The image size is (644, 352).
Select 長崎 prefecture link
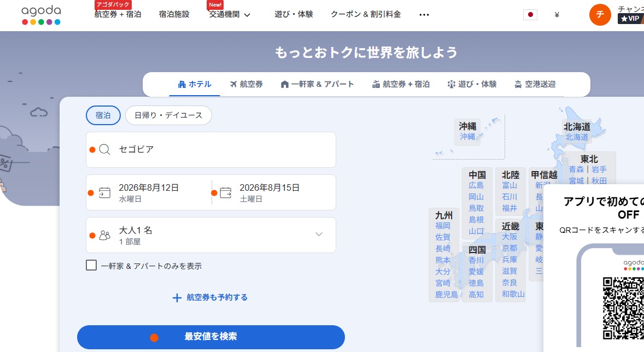pyautogui.click(x=443, y=249)
